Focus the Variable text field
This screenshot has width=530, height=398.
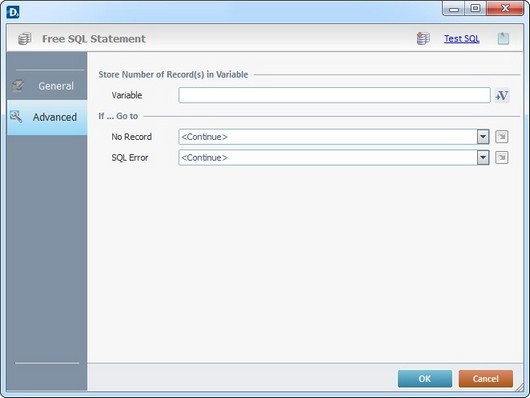pyautogui.click(x=334, y=95)
